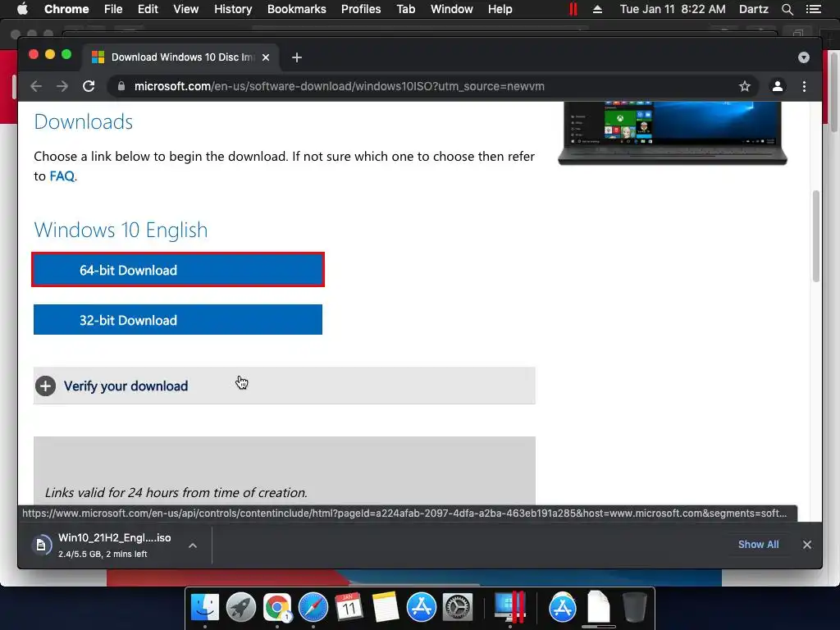Click the Downloads heading
The height and width of the screenshot is (630, 840).
(83, 121)
